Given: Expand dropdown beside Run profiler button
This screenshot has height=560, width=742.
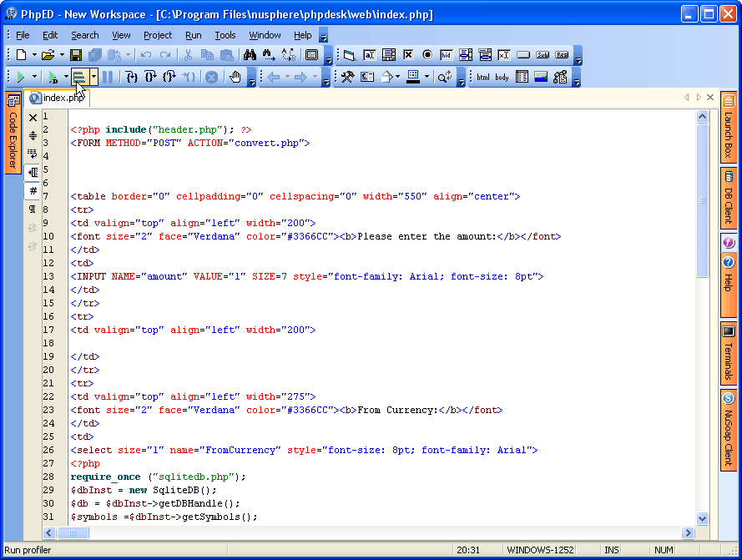Looking at the screenshot, I should [x=94, y=77].
